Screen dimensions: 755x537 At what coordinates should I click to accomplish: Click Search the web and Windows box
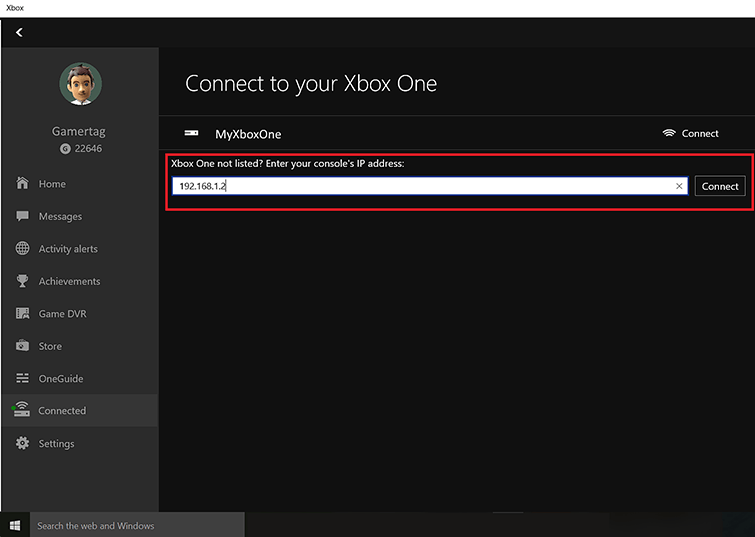pyautogui.click(x=137, y=525)
